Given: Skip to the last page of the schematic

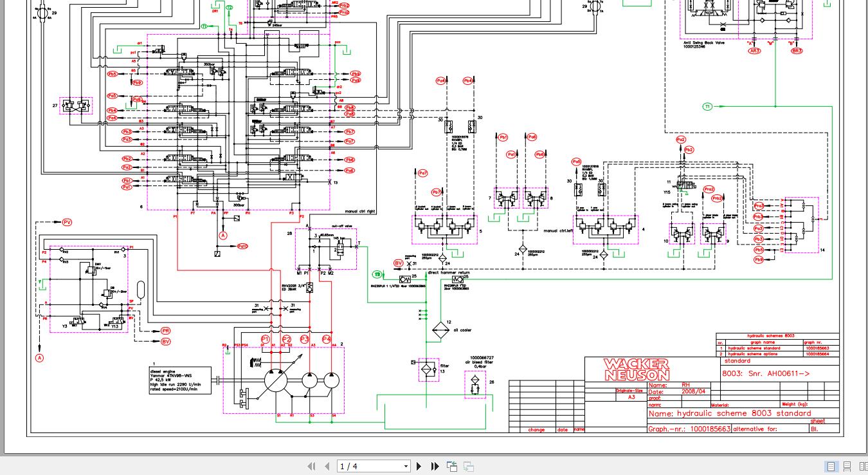Looking at the screenshot, I should click(x=435, y=466).
